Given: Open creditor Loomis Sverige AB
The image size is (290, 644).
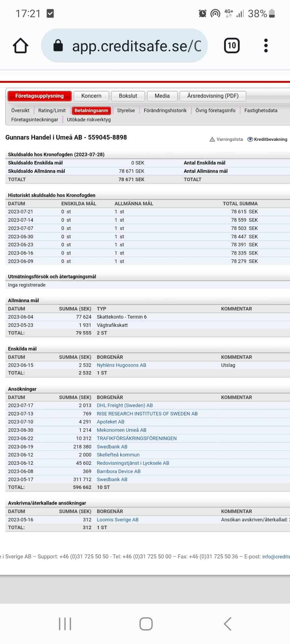Looking at the screenshot, I should 118,520.
